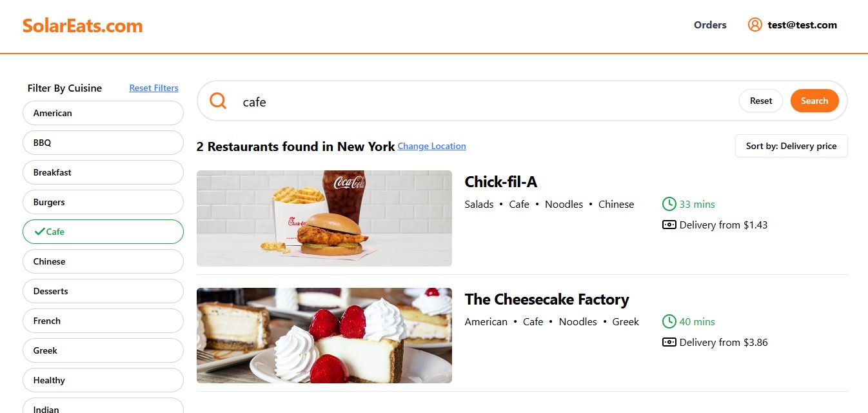Viewport: 868px width, 413px height.
Task: Click the Reset Filters link
Action: 153,88
